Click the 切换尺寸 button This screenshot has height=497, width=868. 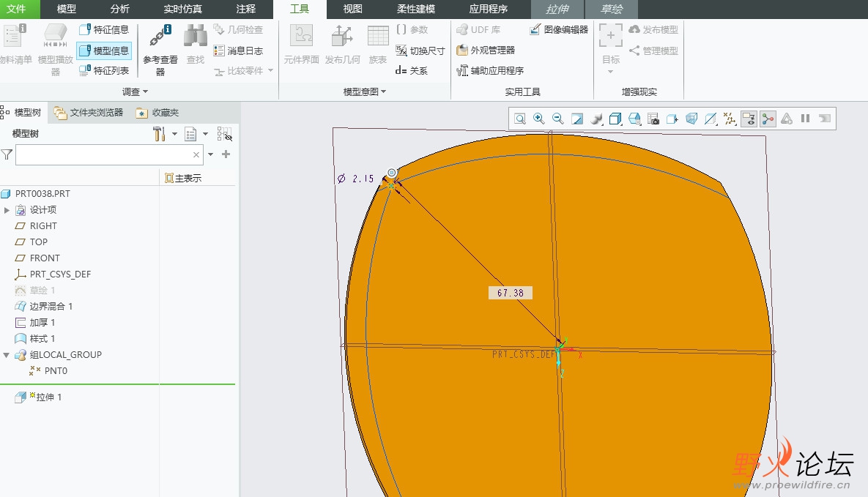click(420, 51)
